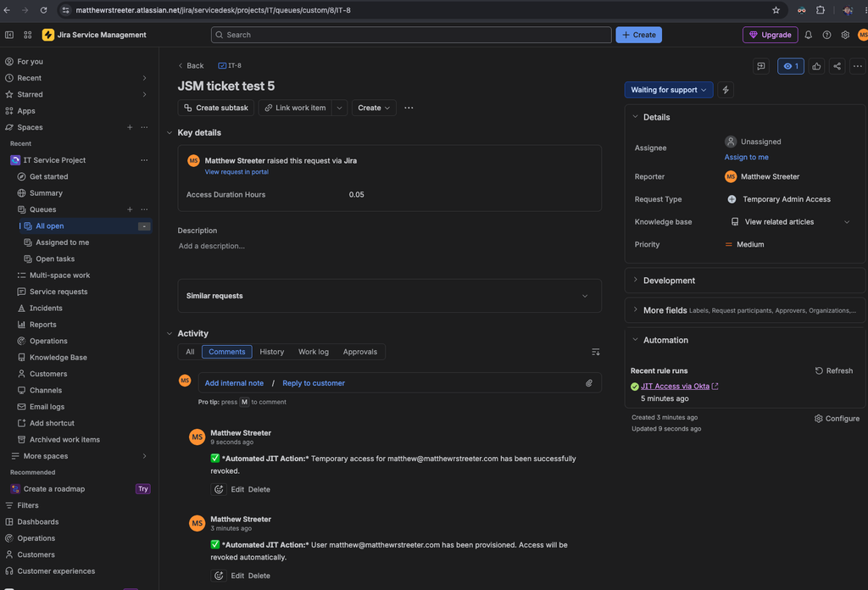Collapse the sidebar using the panel icon
Screen dimensions: 868x590
(9, 35)
